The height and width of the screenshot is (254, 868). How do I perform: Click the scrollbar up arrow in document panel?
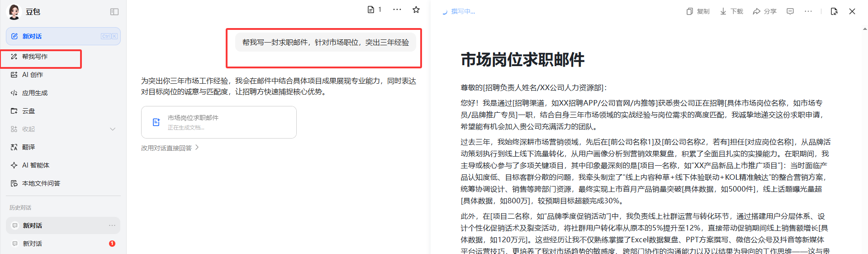[865, 29]
